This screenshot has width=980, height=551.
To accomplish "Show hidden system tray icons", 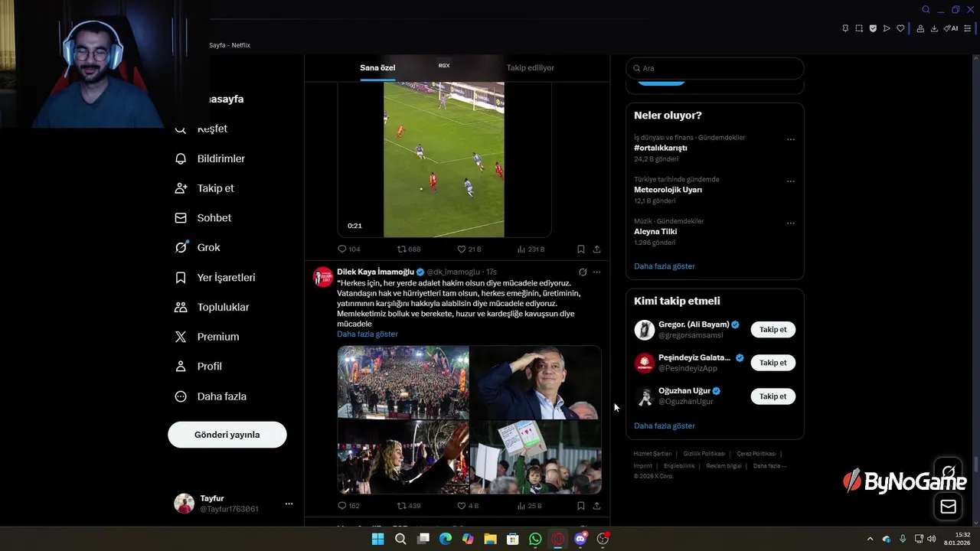I will tap(870, 539).
